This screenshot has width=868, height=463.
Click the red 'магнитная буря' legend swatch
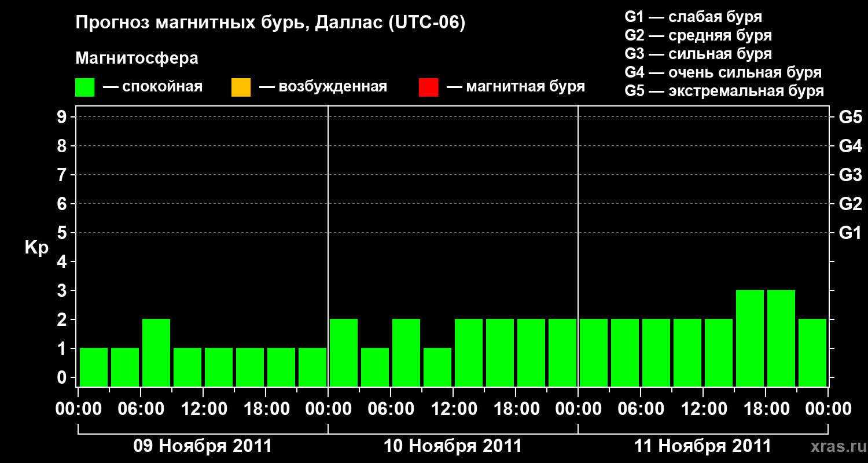pos(428,87)
